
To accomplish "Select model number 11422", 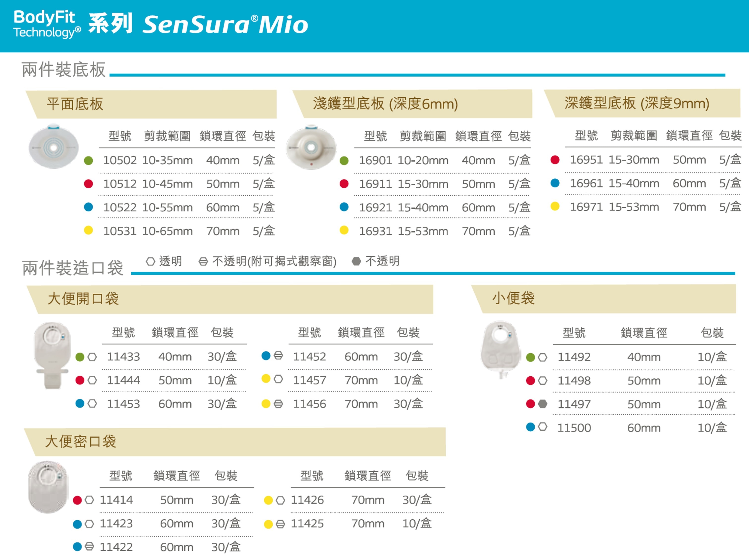I will (116, 547).
